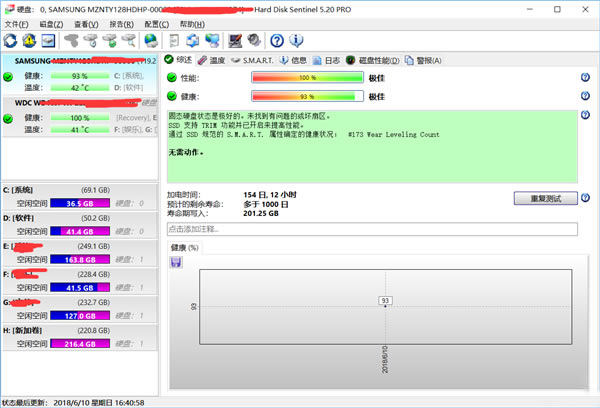The height and width of the screenshot is (408, 600).
Task: Click the globe icon in the toolbar
Action: coord(151,41)
